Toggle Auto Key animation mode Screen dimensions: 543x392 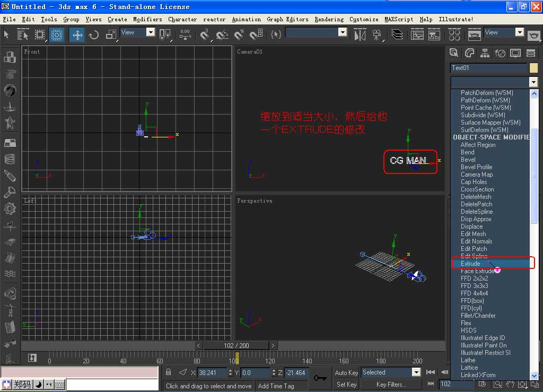(x=346, y=372)
